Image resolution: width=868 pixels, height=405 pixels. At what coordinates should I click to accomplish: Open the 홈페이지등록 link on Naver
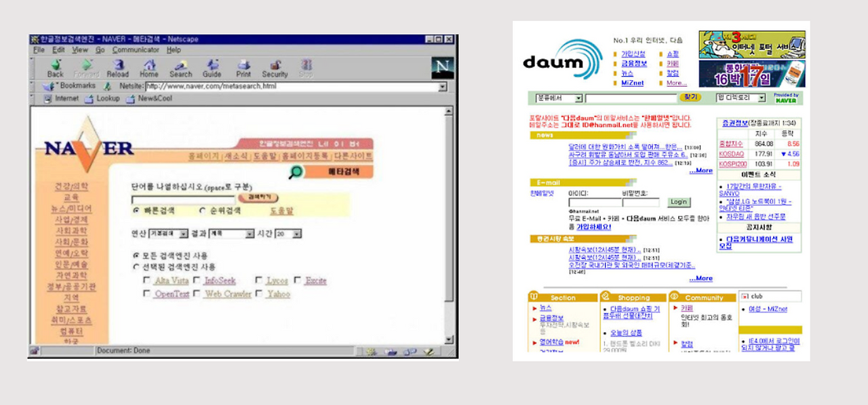tap(305, 156)
